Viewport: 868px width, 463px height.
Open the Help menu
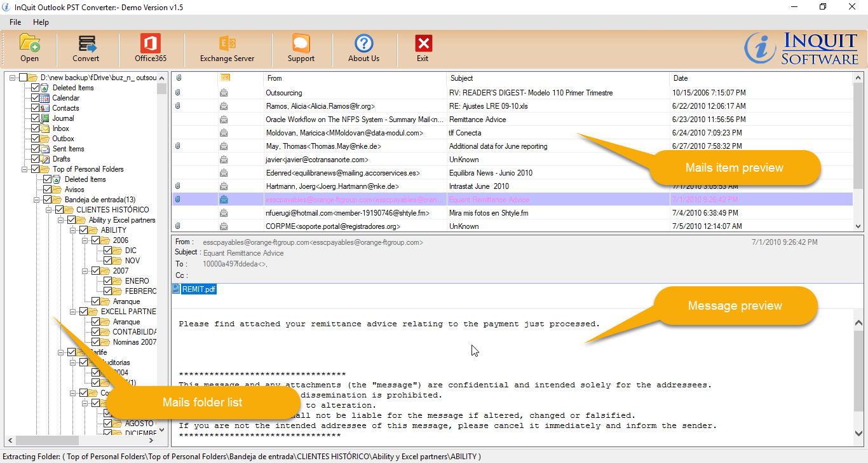point(41,22)
